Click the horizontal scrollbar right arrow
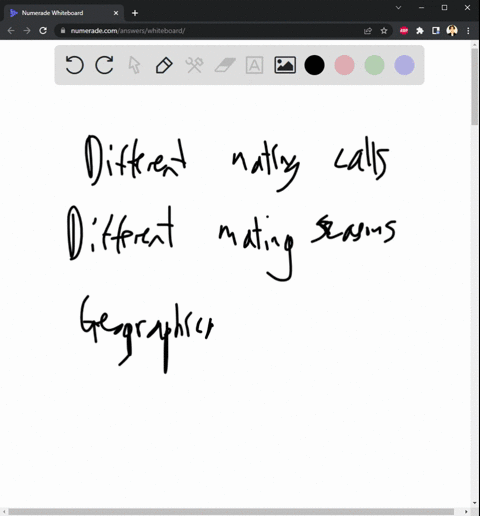Image resolution: width=480 pixels, height=516 pixels. tap(466, 511)
